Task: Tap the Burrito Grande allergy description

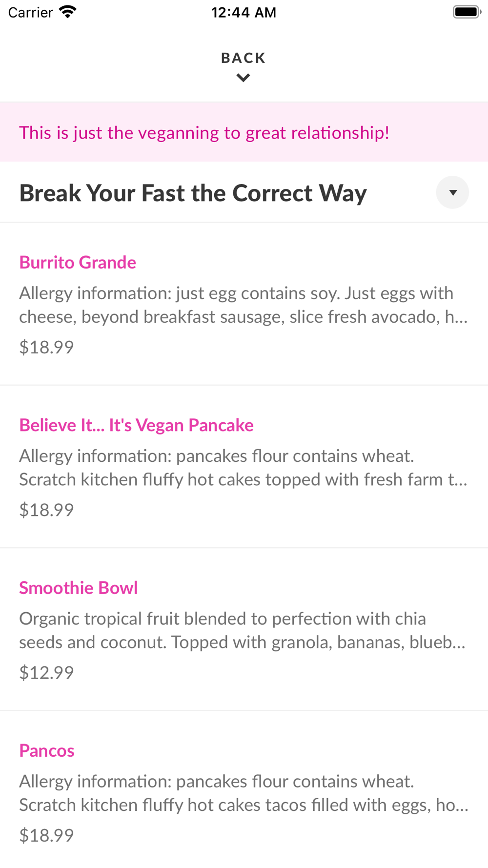Action: pos(244,305)
